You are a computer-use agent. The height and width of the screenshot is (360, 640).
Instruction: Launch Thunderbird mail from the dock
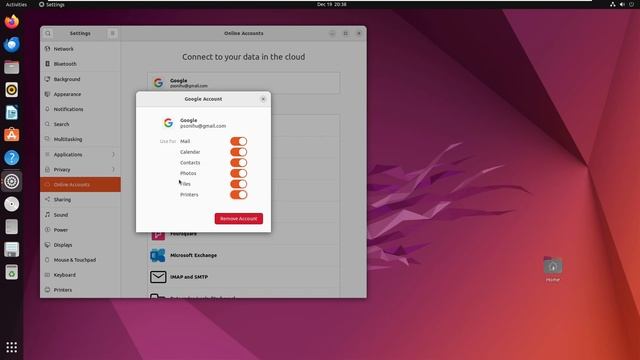[11, 44]
